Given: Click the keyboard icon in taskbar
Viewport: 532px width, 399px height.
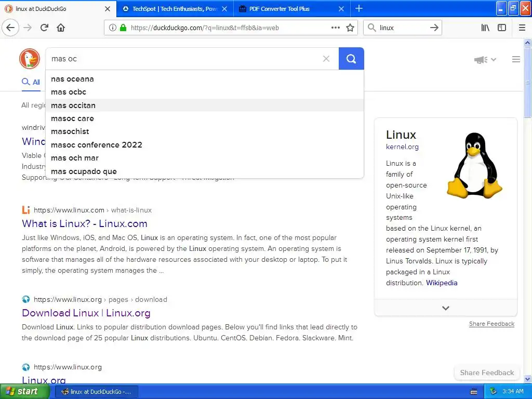Looking at the screenshot, I should pyautogui.click(x=474, y=392).
